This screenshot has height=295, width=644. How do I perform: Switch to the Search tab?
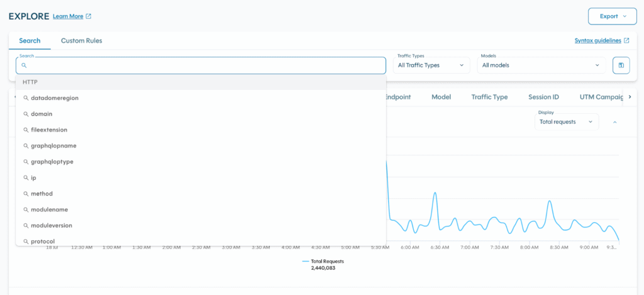pyautogui.click(x=30, y=41)
